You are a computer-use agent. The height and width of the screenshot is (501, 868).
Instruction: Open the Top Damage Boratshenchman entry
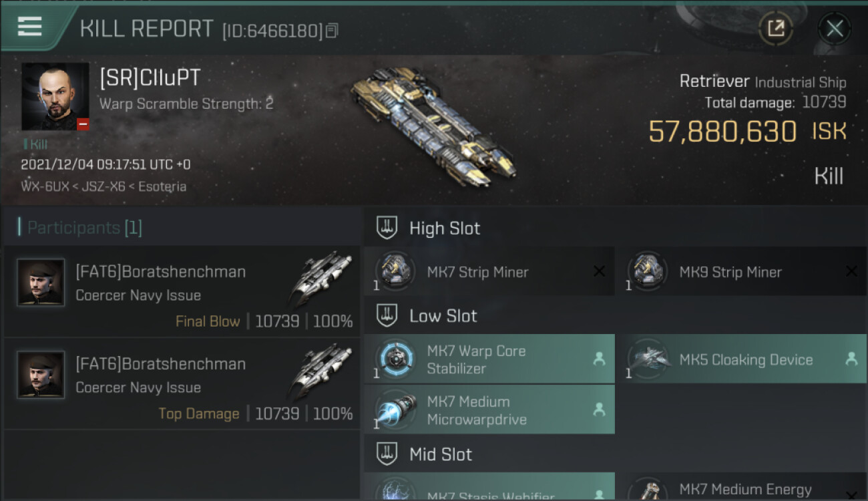pyautogui.click(x=182, y=383)
